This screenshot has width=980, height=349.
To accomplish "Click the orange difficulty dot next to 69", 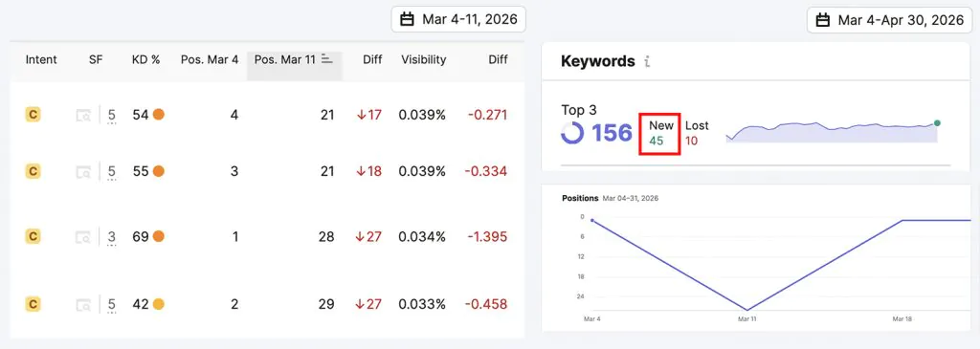I will click(x=159, y=236).
